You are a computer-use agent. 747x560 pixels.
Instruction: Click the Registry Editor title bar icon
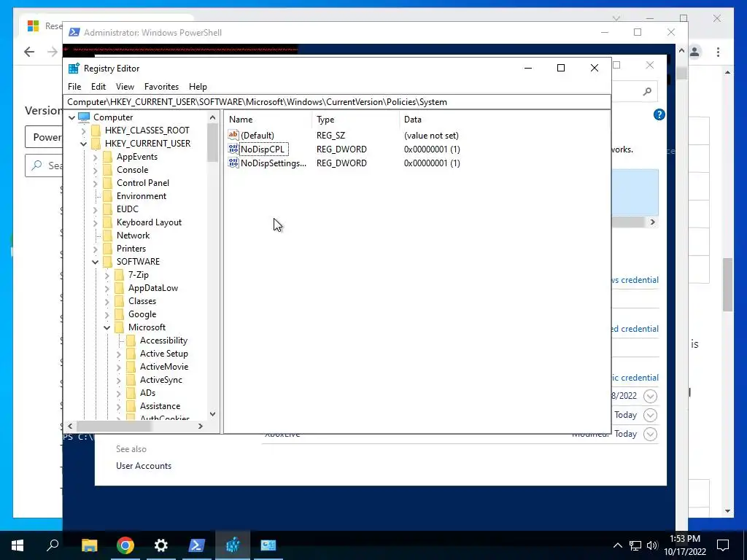pyautogui.click(x=74, y=68)
